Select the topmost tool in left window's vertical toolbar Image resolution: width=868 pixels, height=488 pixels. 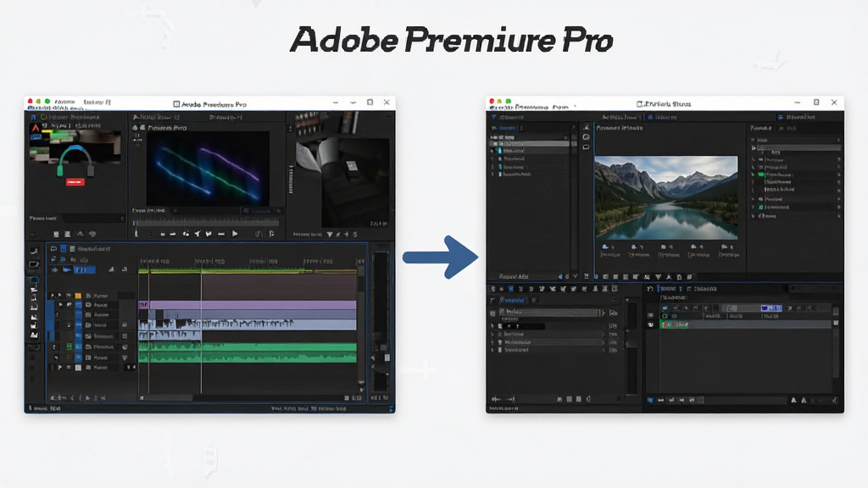pos(34,251)
